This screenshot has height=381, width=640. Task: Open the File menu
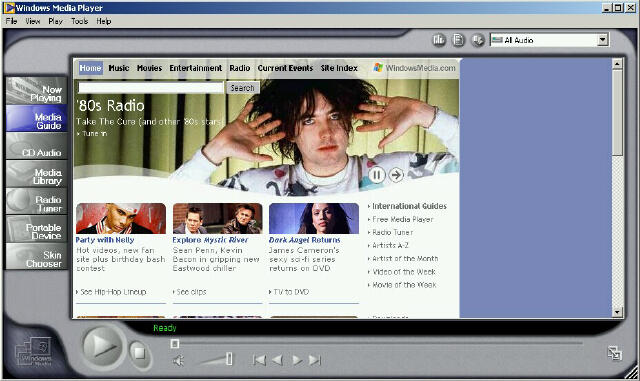point(11,21)
